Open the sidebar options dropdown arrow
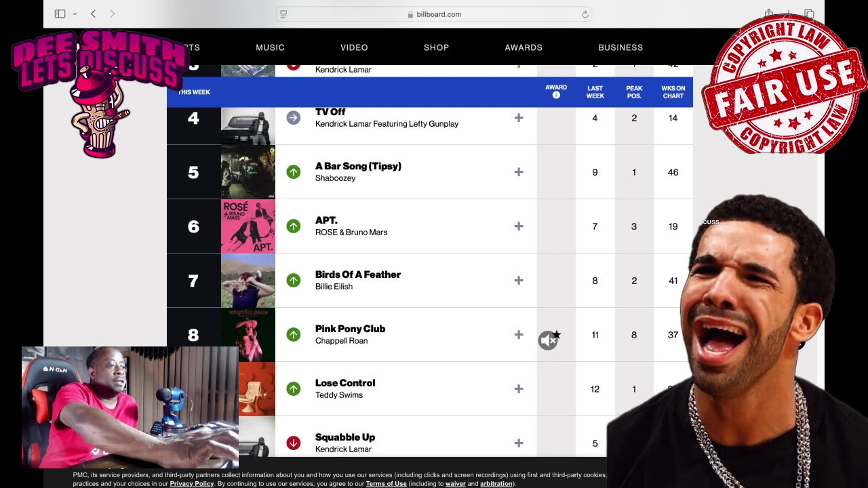868x488 pixels. click(x=75, y=14)
